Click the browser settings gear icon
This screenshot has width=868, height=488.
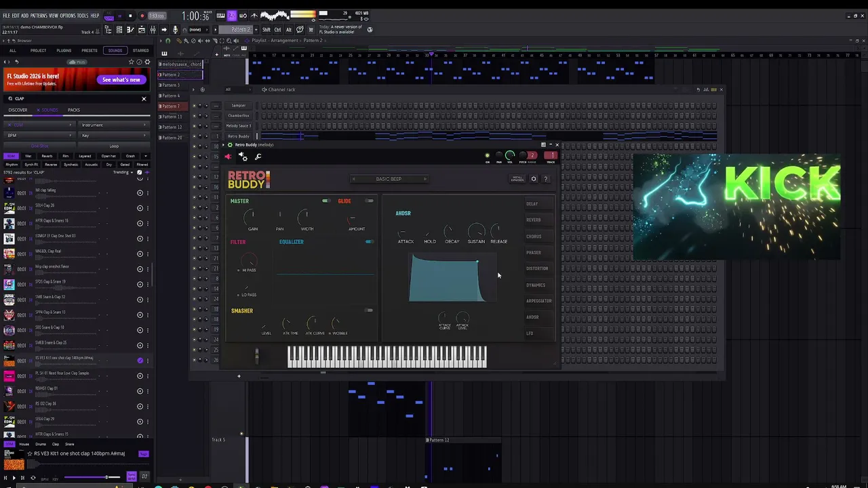point(147,62)
